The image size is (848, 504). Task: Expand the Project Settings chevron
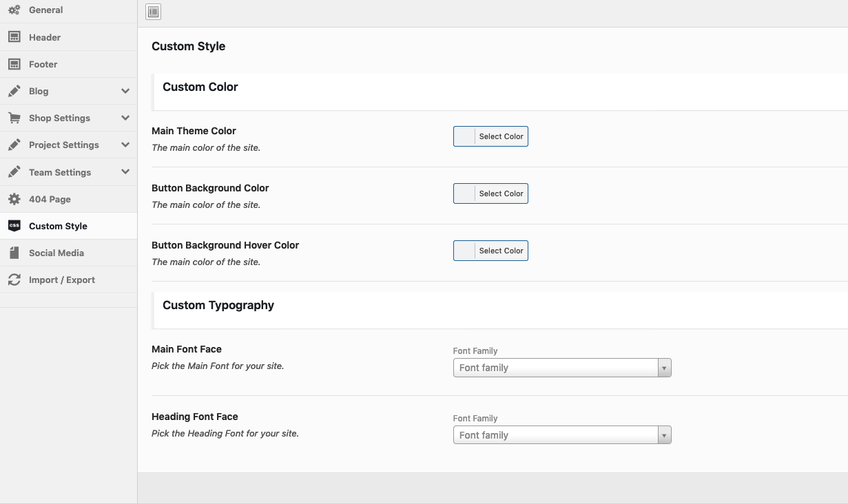125,145
